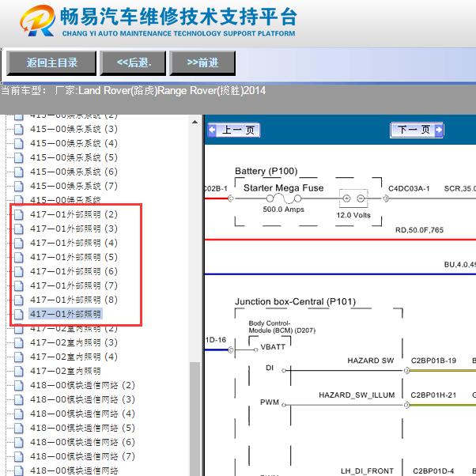
Task: Select 417—01外部照明 (2) in tree
Action: (74, 214)
